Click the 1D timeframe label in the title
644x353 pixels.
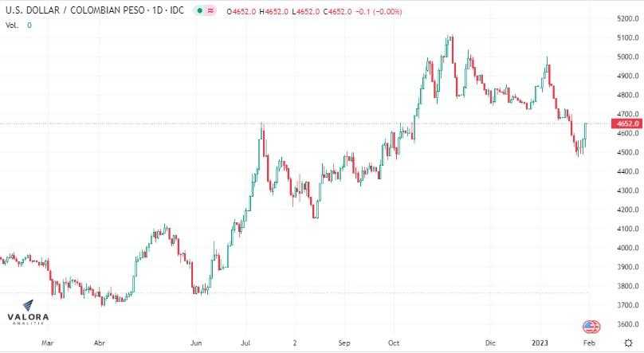(x=158, y=10)
